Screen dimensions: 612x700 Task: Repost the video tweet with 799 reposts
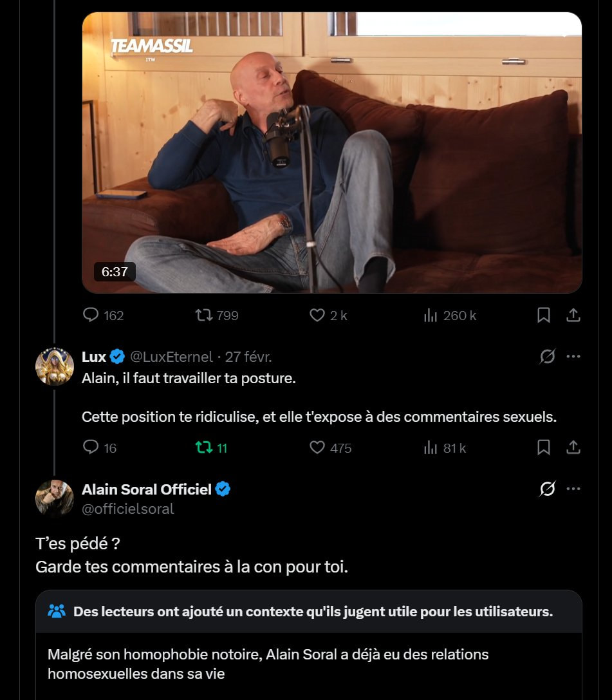click(x=203, y=315)
